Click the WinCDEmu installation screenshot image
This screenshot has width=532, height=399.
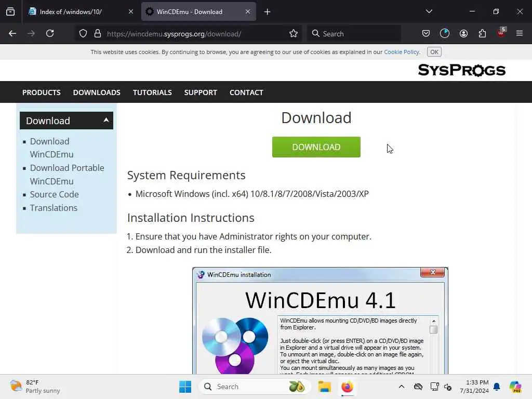[320, 321]
